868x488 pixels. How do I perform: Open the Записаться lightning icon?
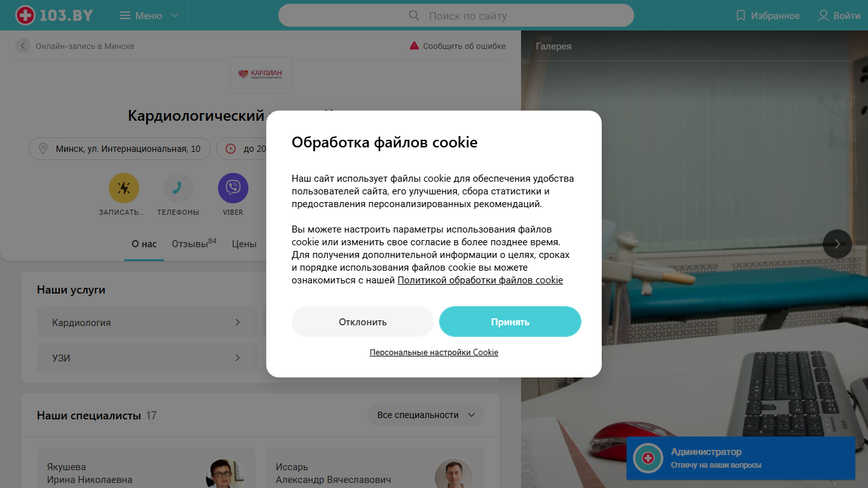pyautogui.click(x=124, y=188)
